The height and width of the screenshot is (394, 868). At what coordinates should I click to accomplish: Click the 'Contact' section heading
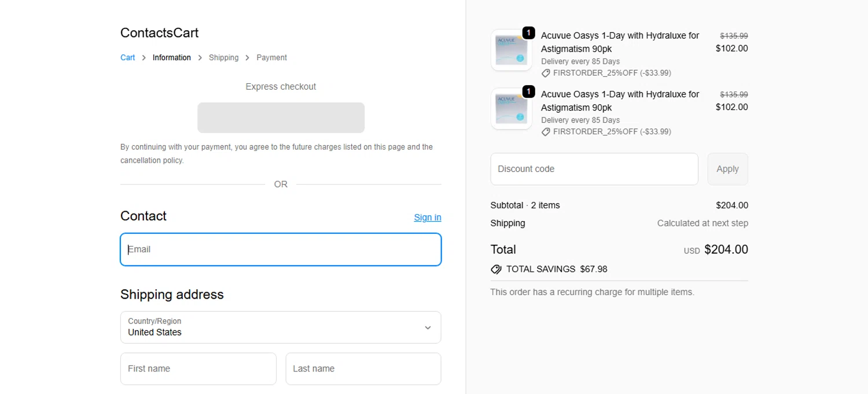coord(144,216)
